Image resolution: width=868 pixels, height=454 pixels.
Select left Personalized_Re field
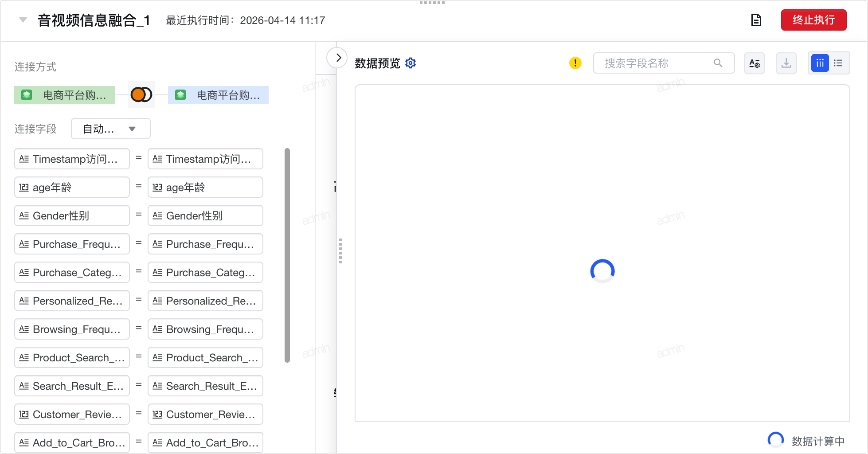(72, 301)
